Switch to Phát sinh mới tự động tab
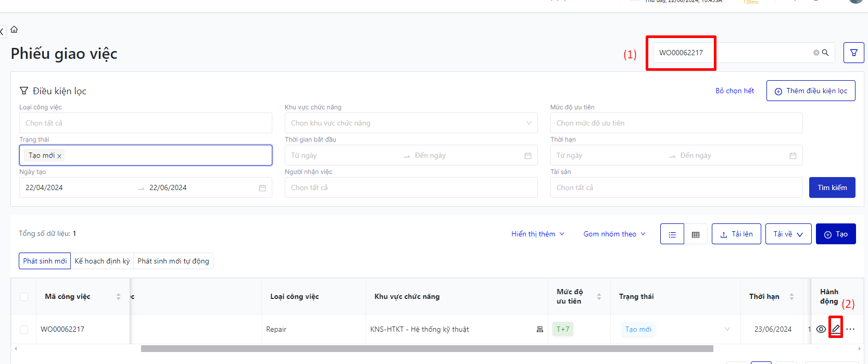The width and height of the screenshot is (868, 364). (x=173, y=261)
